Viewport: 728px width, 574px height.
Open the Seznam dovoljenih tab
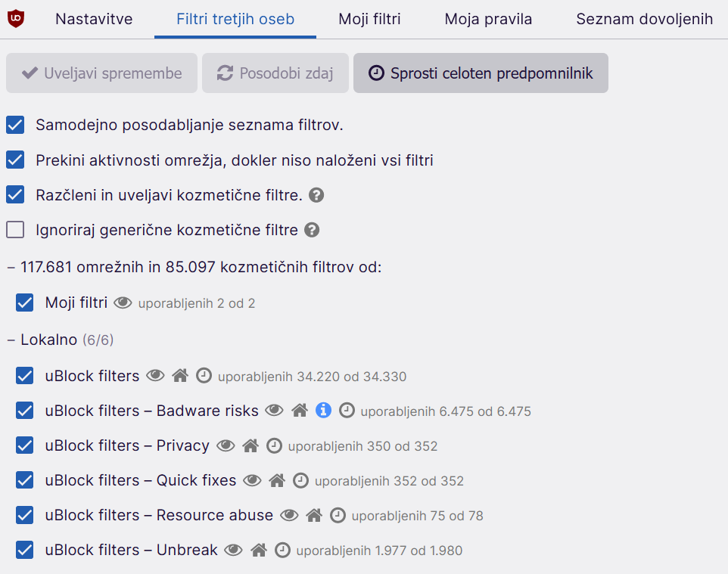click(645, 19)
